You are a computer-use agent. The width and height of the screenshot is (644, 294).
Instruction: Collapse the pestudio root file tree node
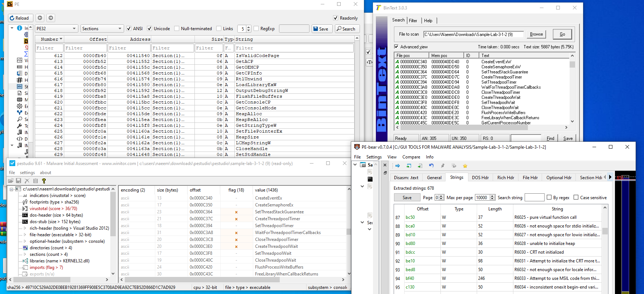[x=12, y=189]
